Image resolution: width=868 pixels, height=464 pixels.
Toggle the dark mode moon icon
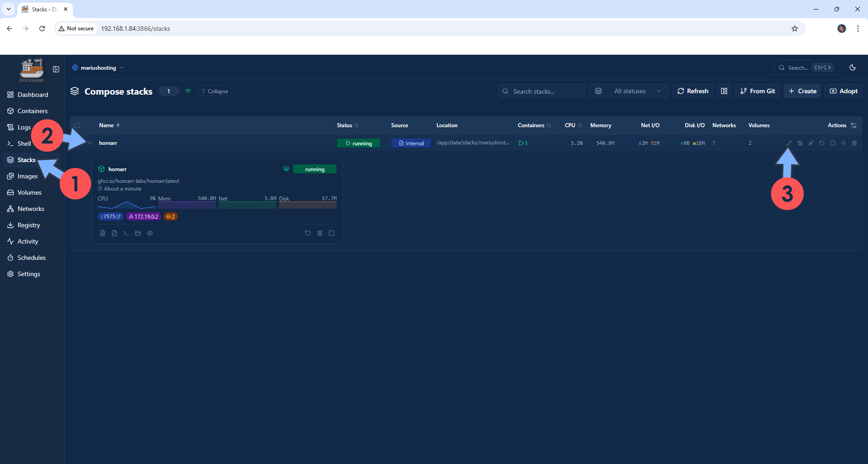point(853,67)
